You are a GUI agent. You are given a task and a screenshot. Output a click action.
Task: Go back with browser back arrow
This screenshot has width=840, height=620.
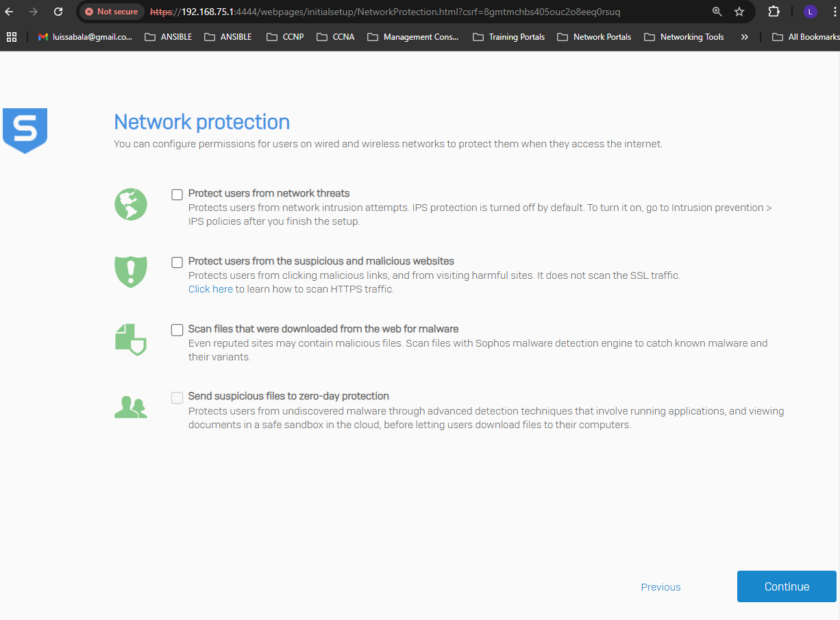[10, 12]
